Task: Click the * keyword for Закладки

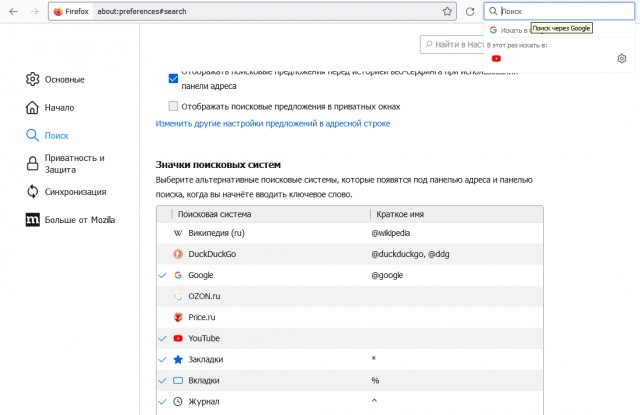Action: pyautogui.click(x=373, y=359)
